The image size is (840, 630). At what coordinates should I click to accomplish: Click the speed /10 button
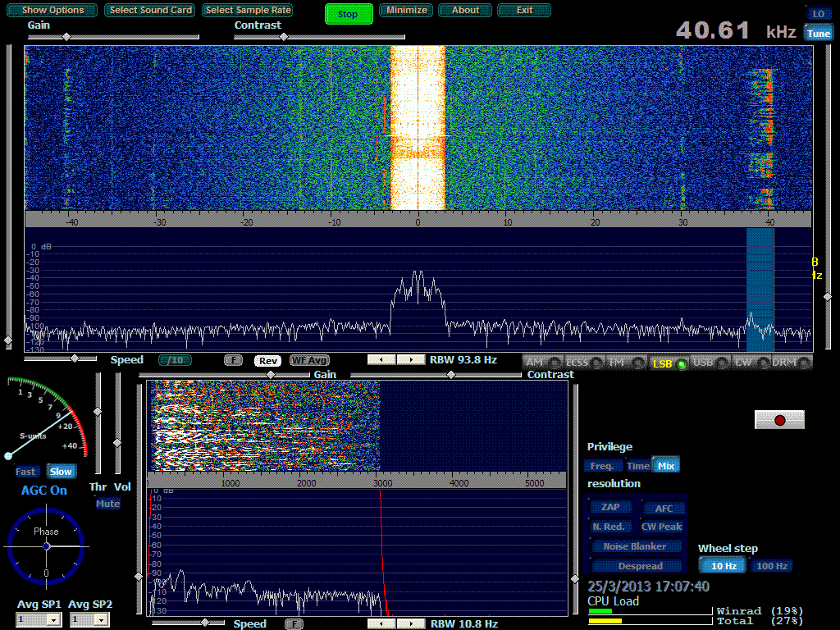pyautogui.click(x=175, y=360)
